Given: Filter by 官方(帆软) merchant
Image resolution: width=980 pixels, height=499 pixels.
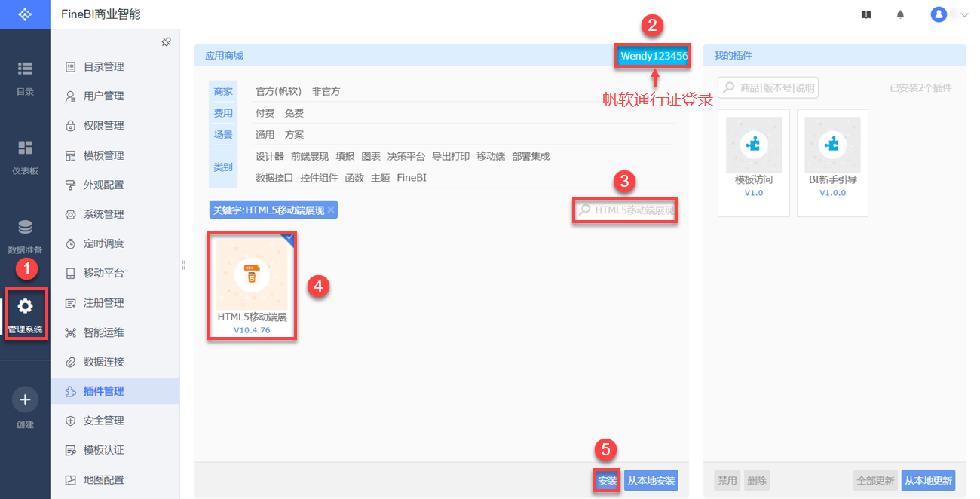Looking at the screenshot, I should pos(278,91).
